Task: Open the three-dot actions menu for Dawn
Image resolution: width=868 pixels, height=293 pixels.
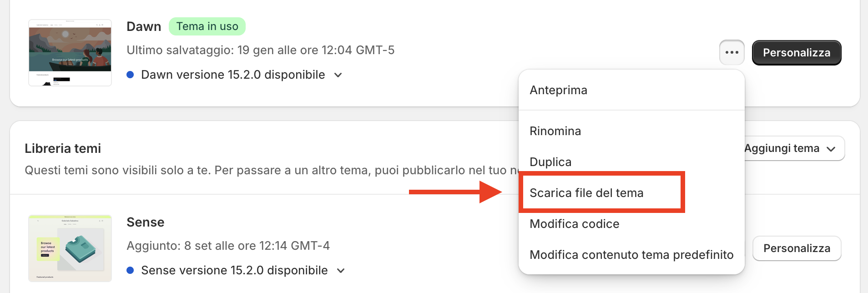Action: 732,52
